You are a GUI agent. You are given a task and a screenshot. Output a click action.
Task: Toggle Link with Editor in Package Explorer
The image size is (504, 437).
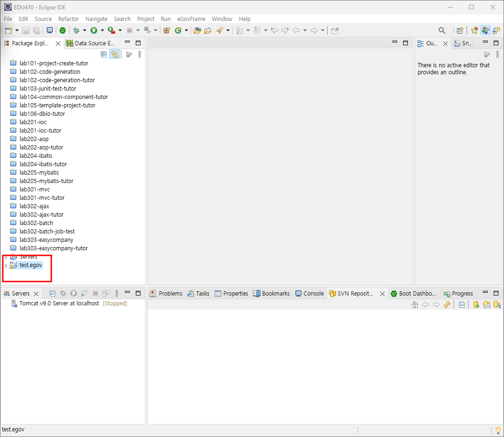point(115,54)
